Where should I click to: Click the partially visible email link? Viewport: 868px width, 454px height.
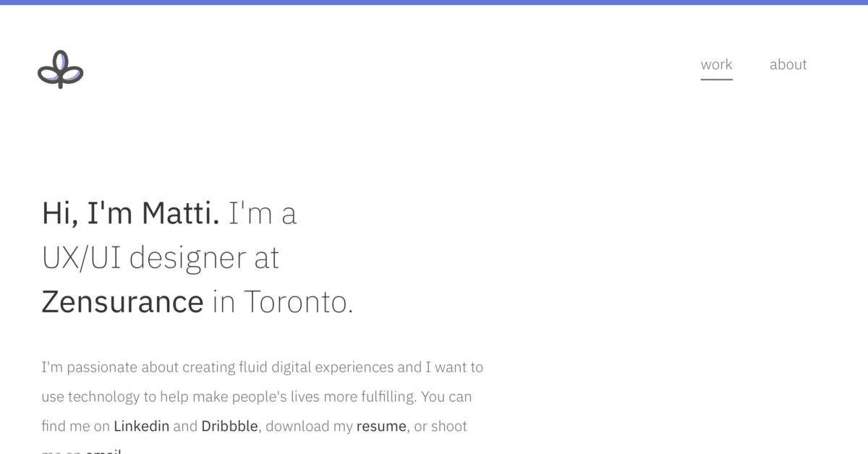point(103,451)
